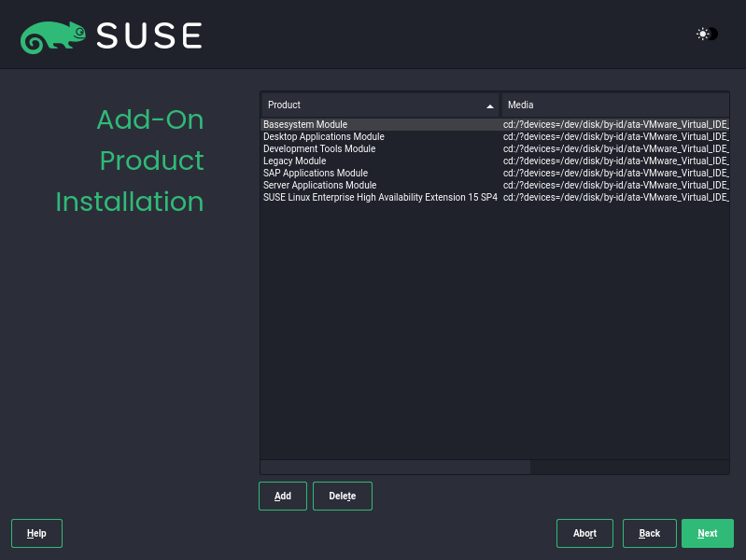This screenshot has height=560, width=746.
Task: Click the media path of Legacy Module
Action: (x=615, y=161)
